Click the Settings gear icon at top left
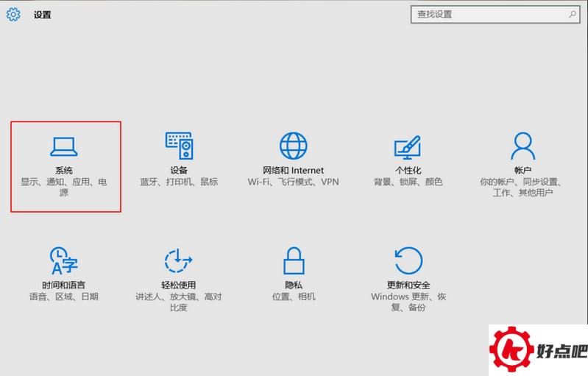The width and height of the screenshot is (588, 376). point(13,14)
